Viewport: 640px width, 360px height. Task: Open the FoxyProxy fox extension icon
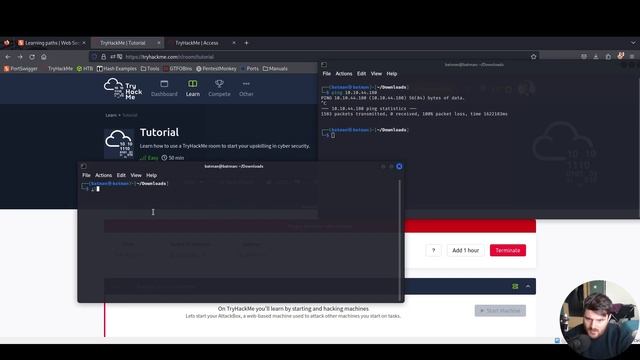(620, 56)
